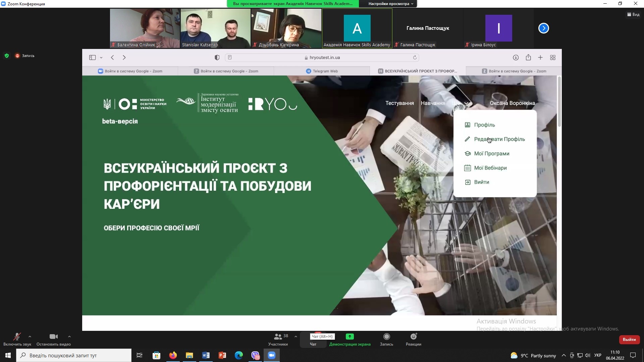
Task: Click the Zoom Reactions icon
Action: pyautogui.click(x=413, y=337)
